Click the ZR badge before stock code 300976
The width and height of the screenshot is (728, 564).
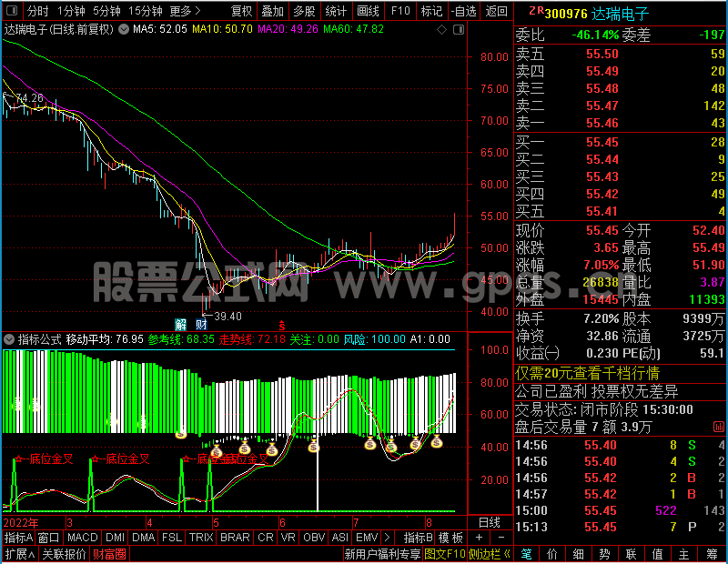coord(536,11)
